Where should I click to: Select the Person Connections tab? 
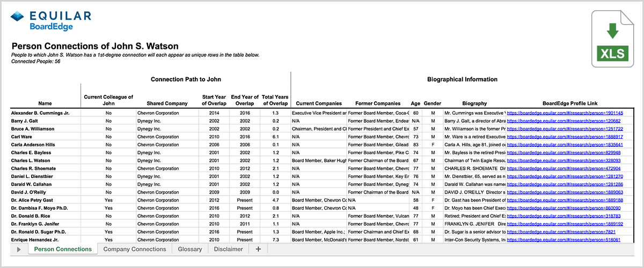pyautogui.click(x=63, y=249)
